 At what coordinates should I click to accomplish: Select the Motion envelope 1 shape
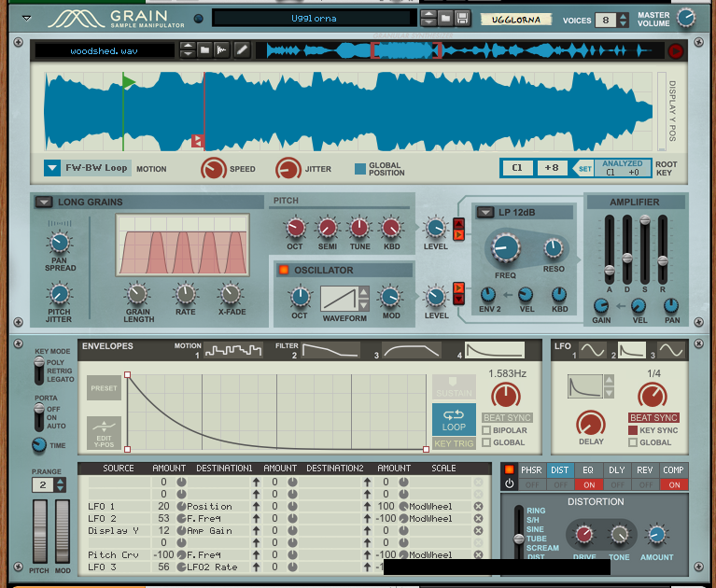(233, 351)
